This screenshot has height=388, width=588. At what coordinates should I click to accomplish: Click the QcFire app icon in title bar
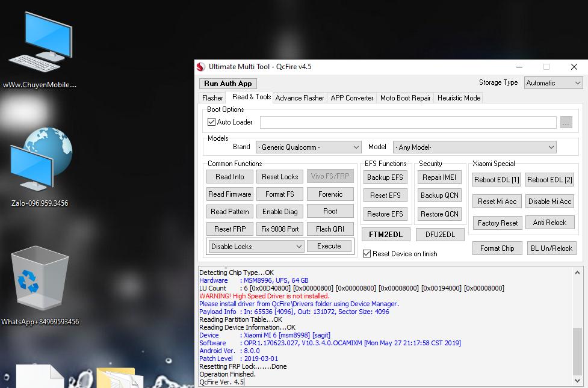click(201, 67)
